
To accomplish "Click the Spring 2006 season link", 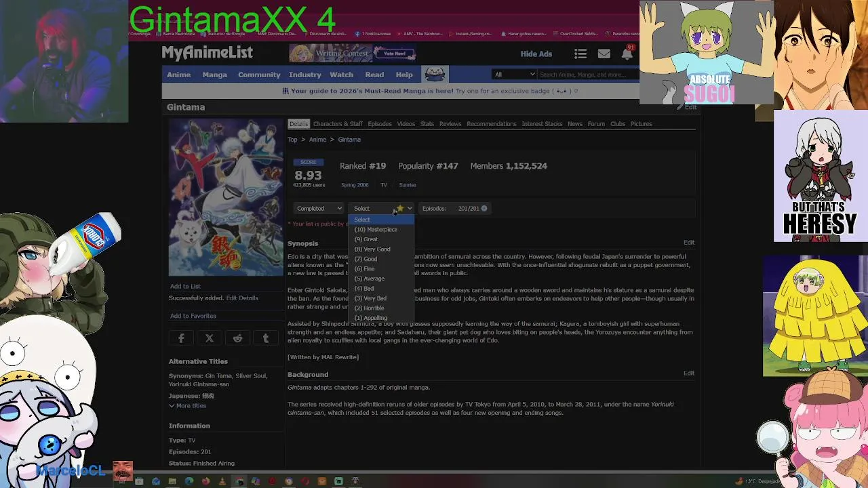I will pyautogui.click(x=355, y=185).
